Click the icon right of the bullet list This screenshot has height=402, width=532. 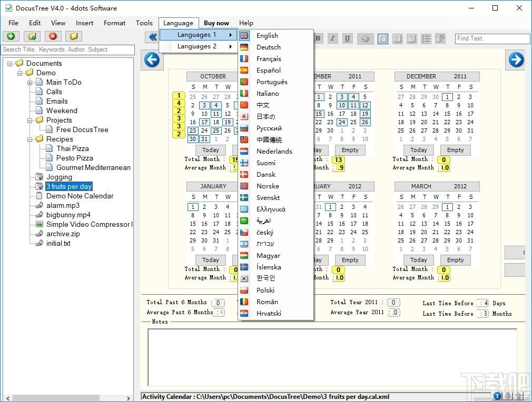pyautogui.click(x=440, y=38)
